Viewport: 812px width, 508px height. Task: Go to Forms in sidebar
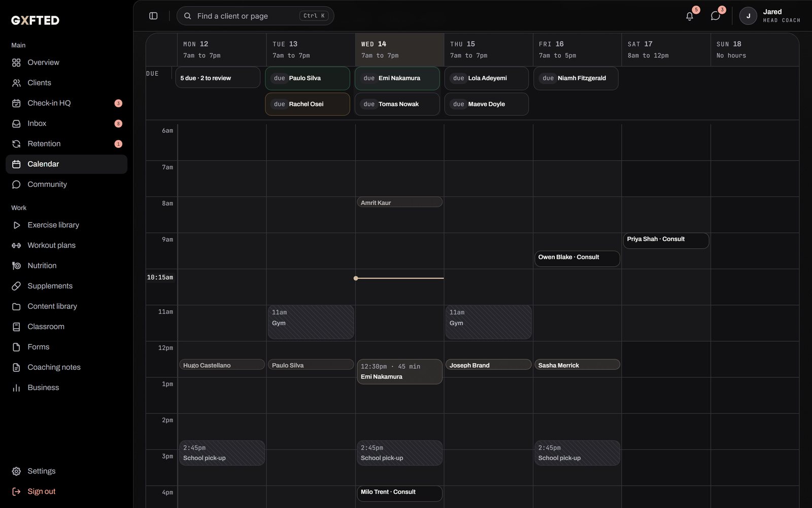(66, 347)
